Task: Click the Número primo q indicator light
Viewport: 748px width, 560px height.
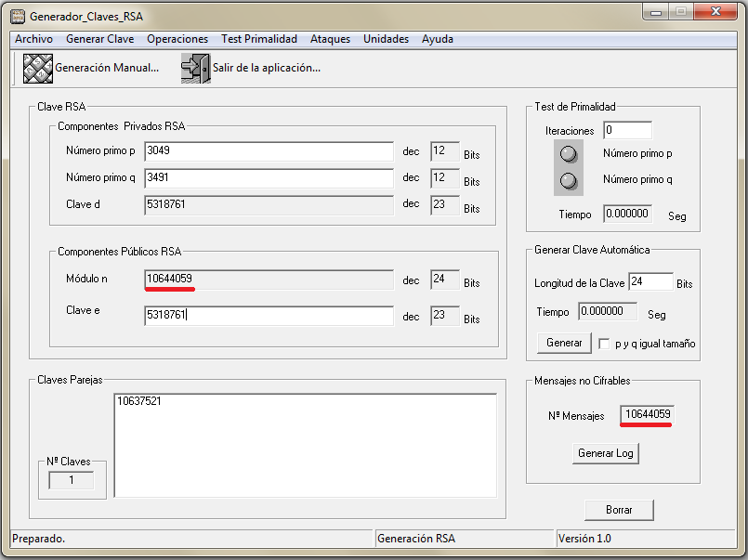Action: pyautogui.click(x=569, y=180)
